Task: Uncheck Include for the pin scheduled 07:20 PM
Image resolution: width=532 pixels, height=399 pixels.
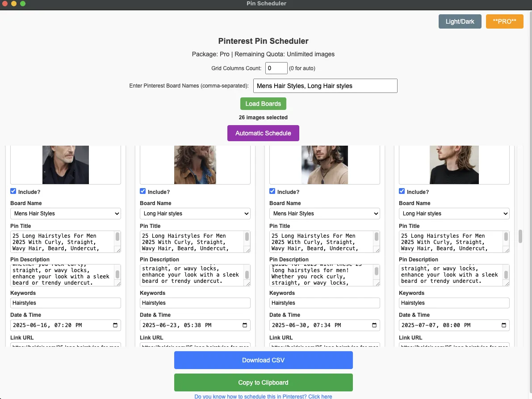Action: click(x=13, y=191)
